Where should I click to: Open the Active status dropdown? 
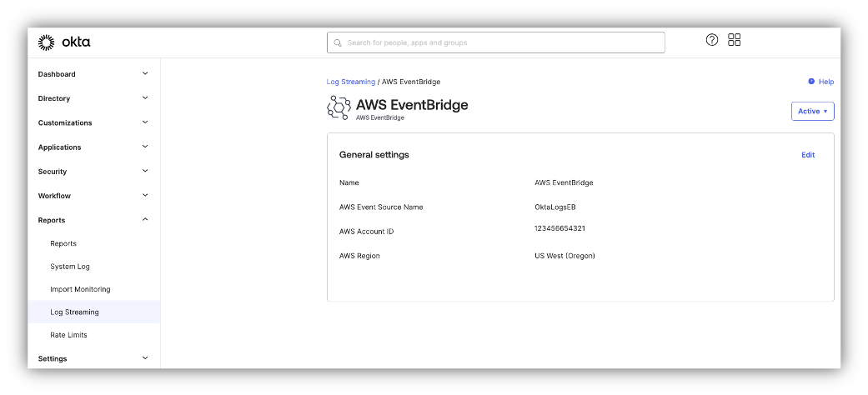point(812,112)
